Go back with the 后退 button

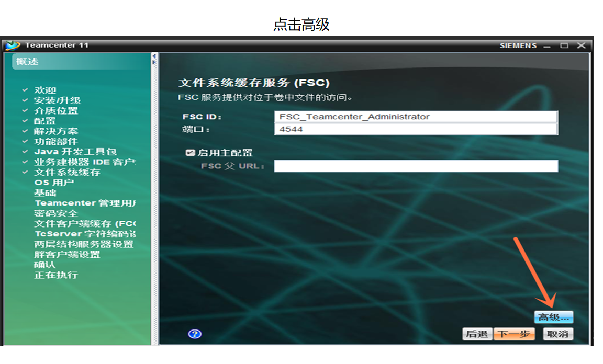(x=477, y=334)
